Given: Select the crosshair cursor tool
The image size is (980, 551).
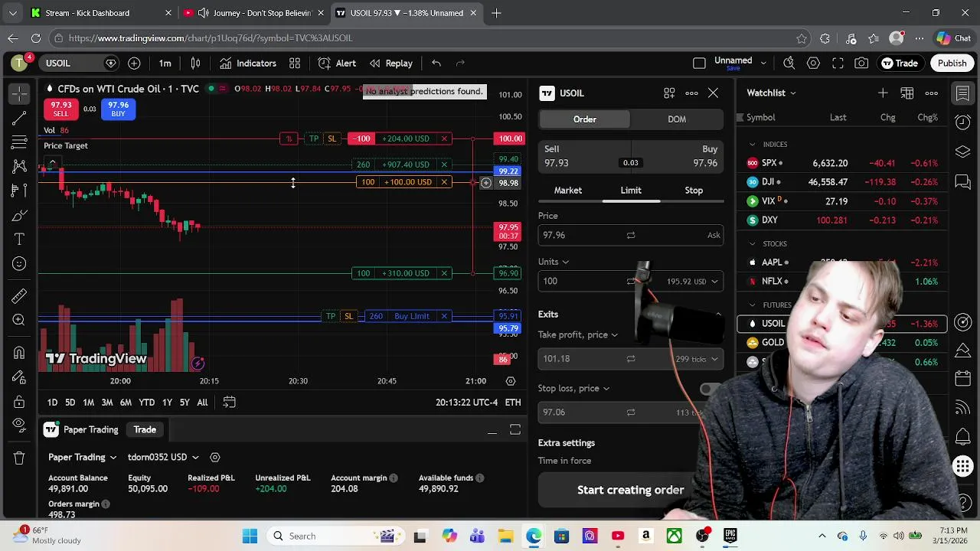Looking at the screenshot, I should 19,93.
